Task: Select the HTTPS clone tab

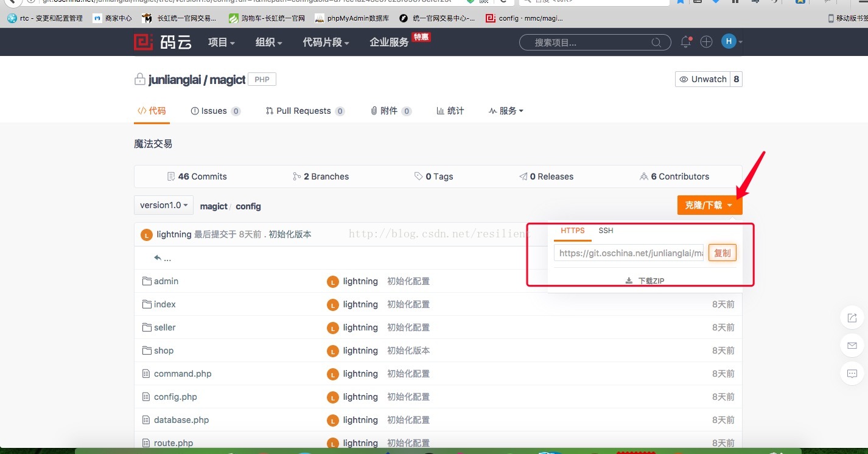Action: click(573, 231)
